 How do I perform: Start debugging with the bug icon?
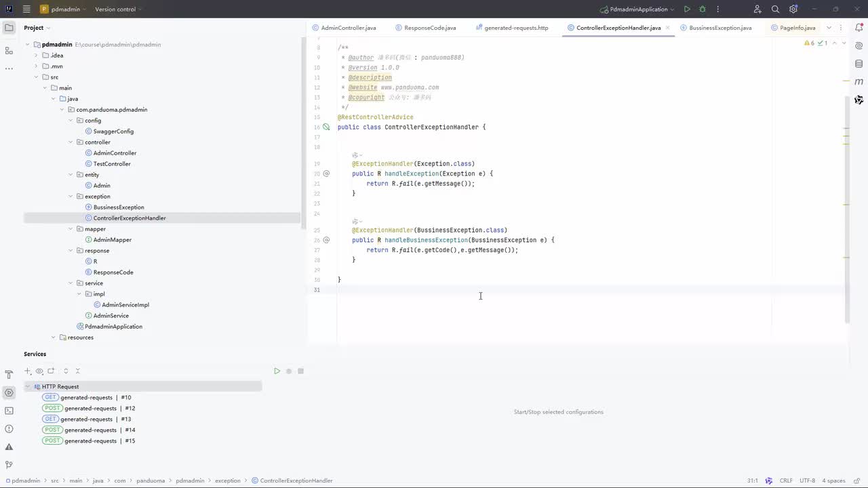pos(703,9)
